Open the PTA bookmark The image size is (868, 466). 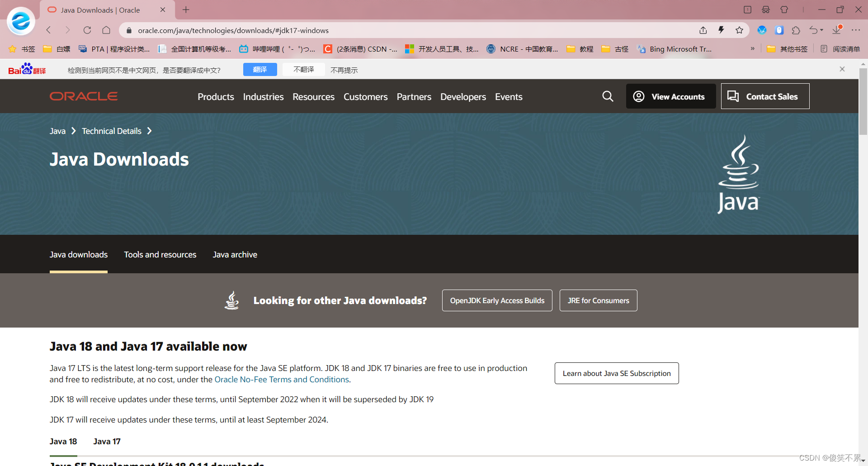point(114,49)
